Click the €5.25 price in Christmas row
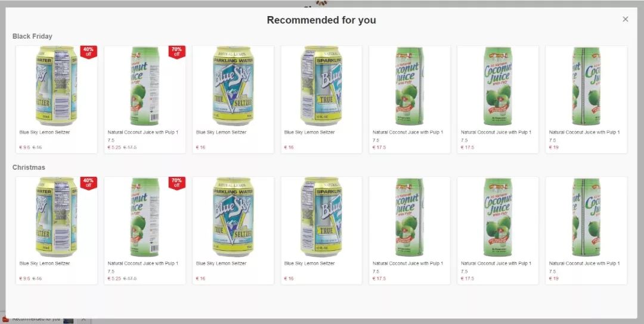 point(114,279)
